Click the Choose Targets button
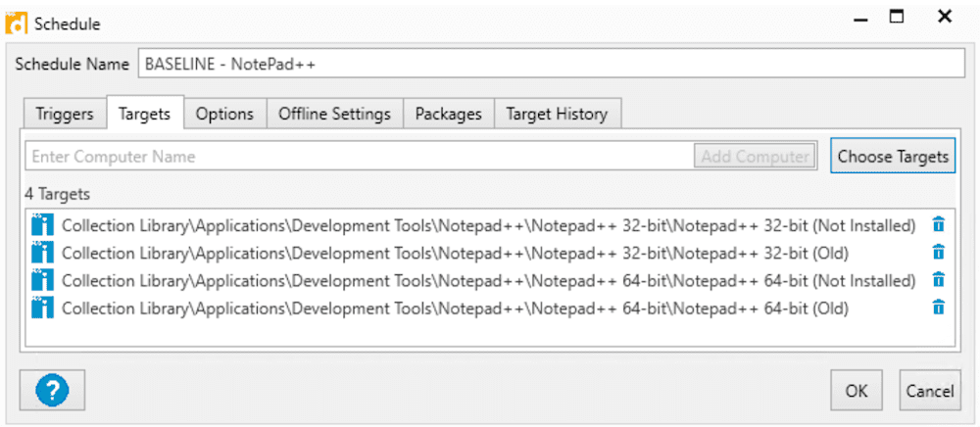 point(893,156)
